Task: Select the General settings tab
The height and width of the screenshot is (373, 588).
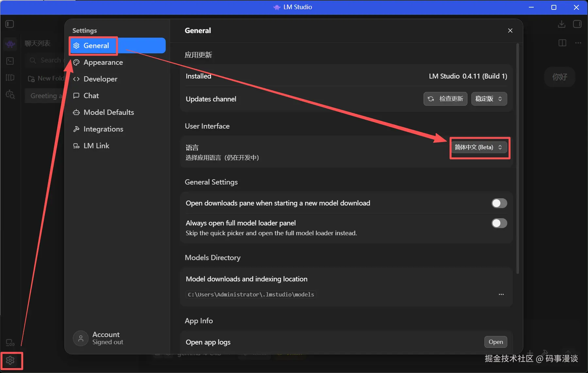Action: click(x=117, y=45)
